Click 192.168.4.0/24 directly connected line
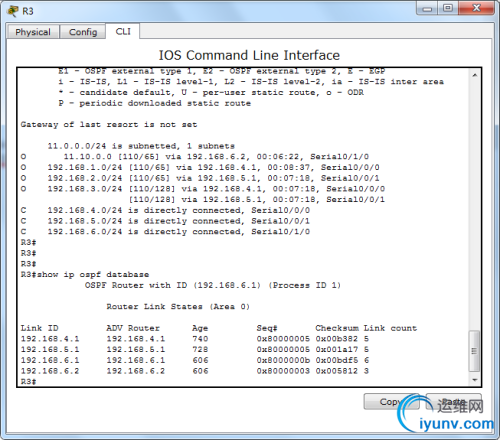The height and width of the screenshot is (440, 500). (165, 210)
